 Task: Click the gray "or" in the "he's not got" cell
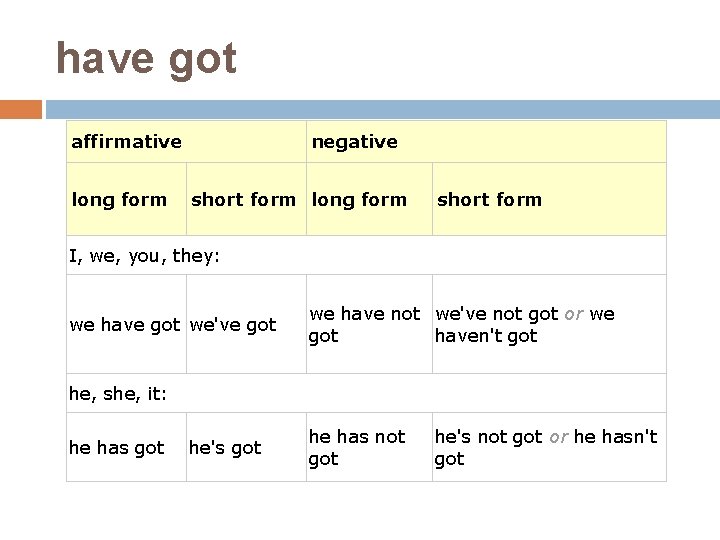(559, 437)
